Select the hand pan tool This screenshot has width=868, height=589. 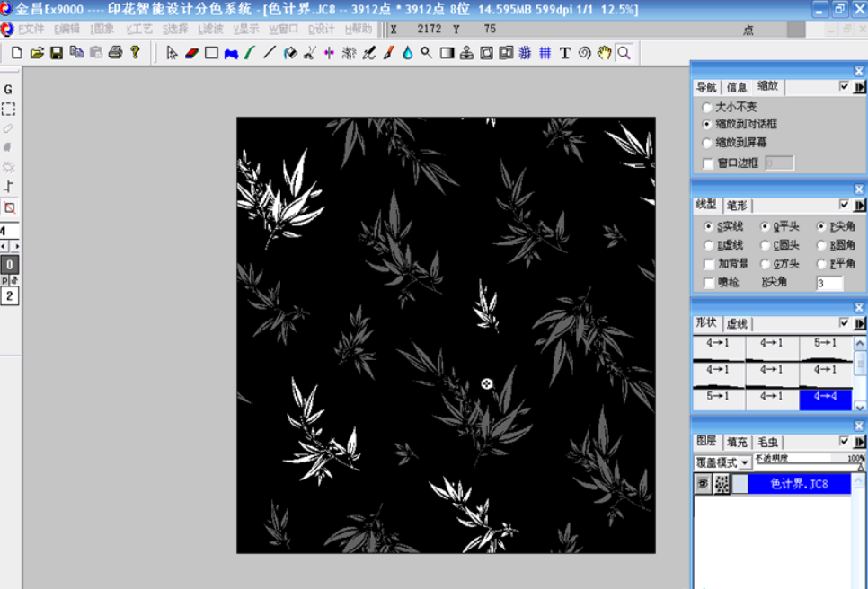point(604,53)
